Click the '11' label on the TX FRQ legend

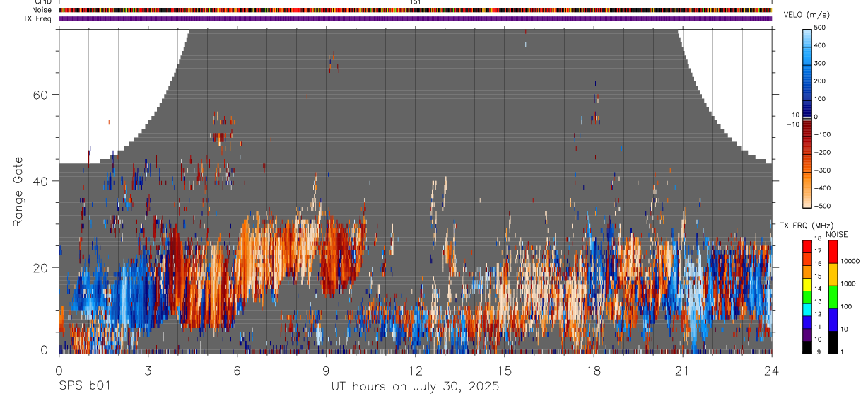(819, 327)
